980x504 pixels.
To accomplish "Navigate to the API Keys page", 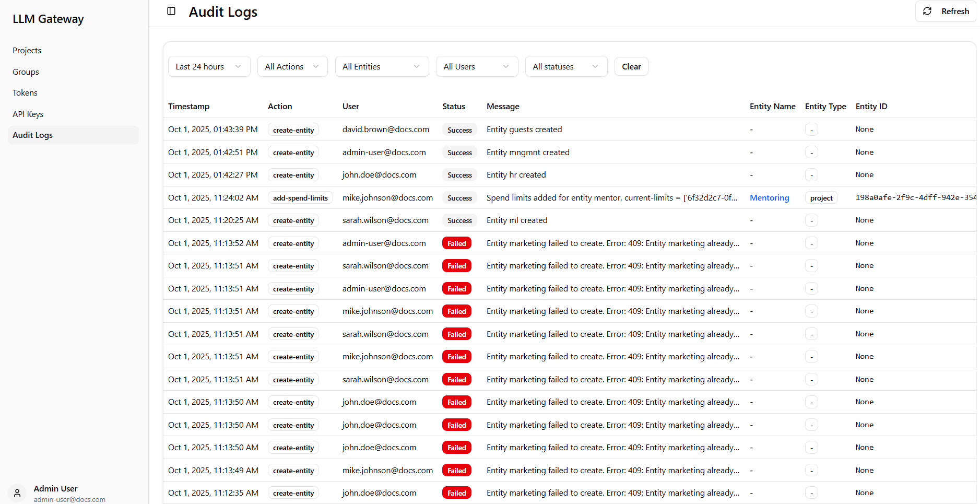I will tap(28, 114).
